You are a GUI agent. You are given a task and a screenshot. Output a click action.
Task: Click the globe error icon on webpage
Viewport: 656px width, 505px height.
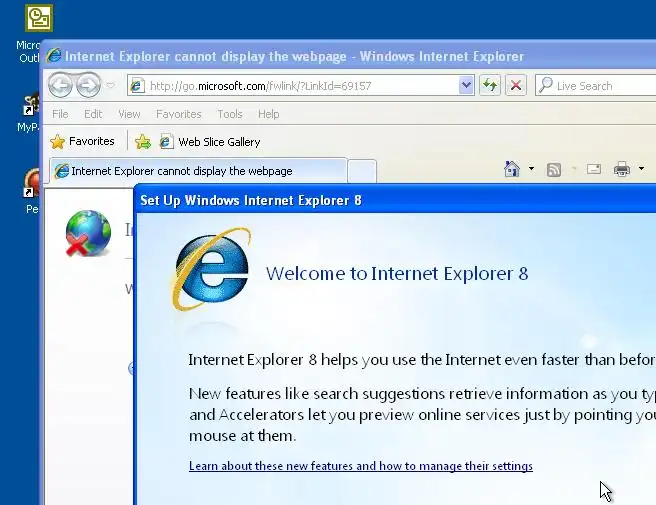88,233
